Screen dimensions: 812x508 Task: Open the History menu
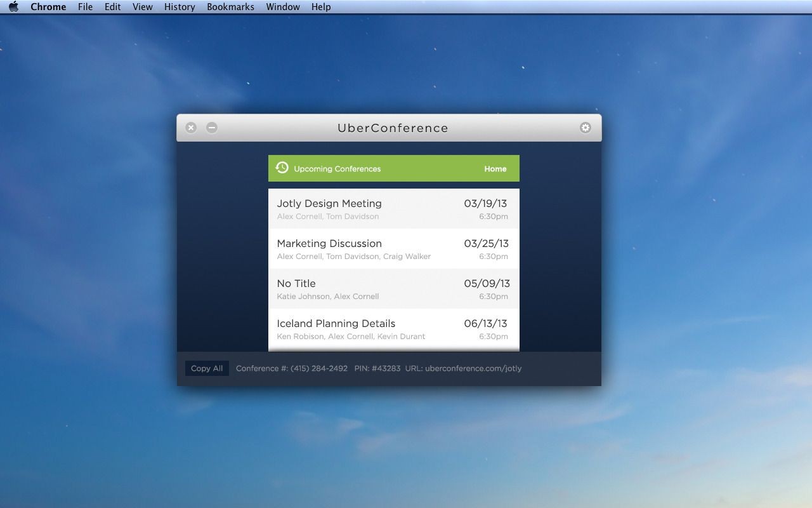180,7
